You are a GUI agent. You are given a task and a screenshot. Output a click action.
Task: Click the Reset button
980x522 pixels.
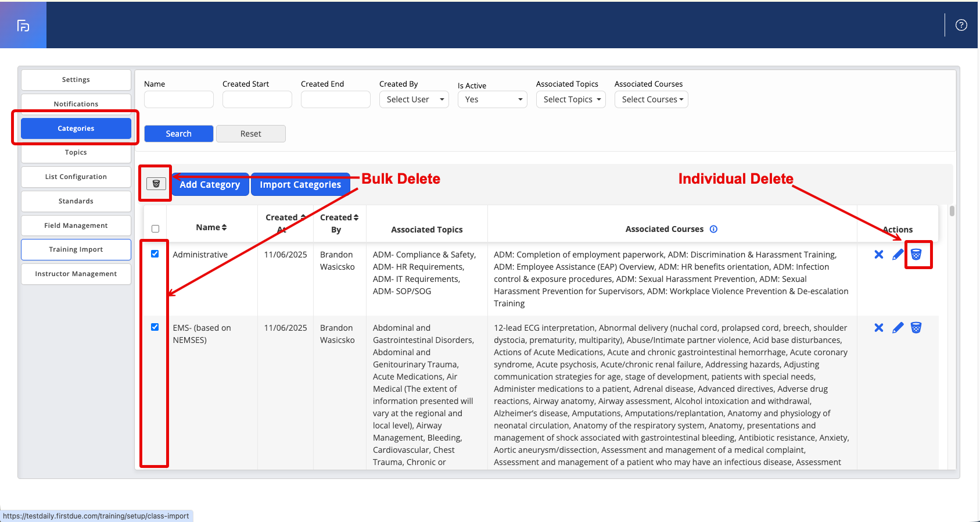click(x=251, y=134)
